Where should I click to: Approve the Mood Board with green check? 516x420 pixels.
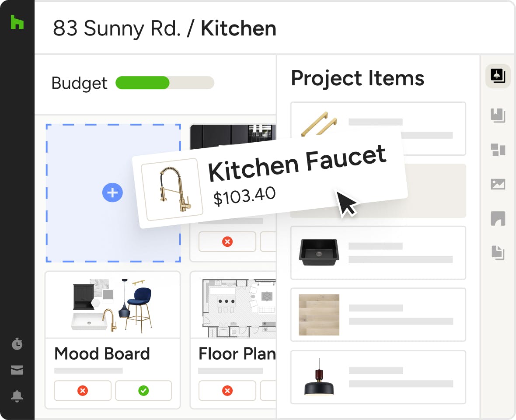[143, 391]
